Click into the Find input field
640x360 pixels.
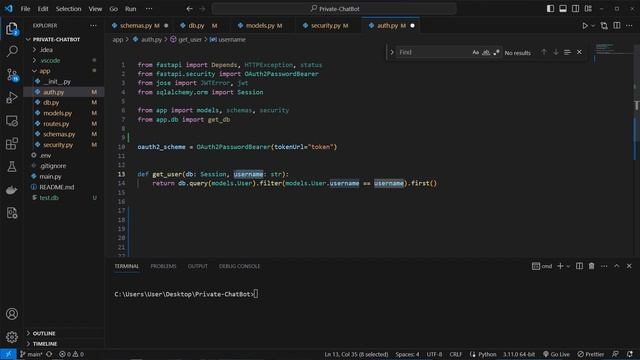tap(433, 52)
